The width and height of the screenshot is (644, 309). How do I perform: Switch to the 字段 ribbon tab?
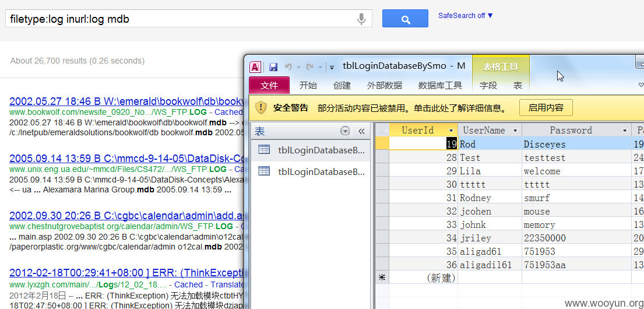click(x=488, y=86)
